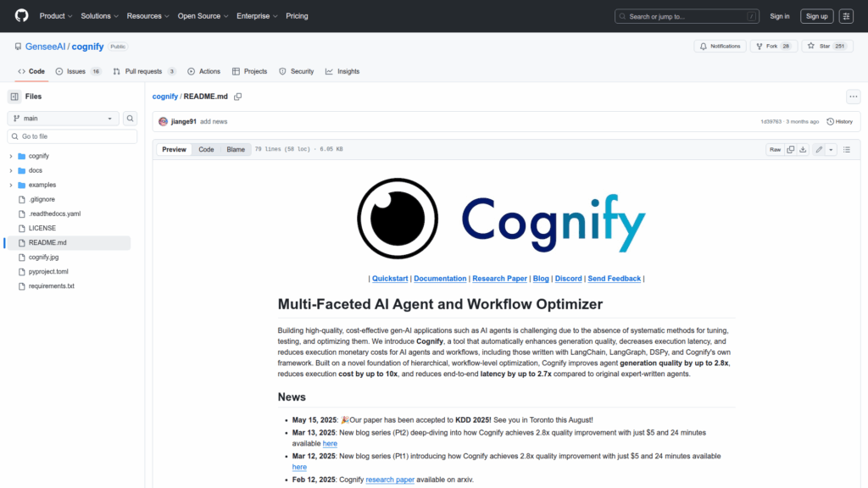This screenshot has width=868, height=488.
Task: Click the search files magnifier button
Action: click(131, 119)
